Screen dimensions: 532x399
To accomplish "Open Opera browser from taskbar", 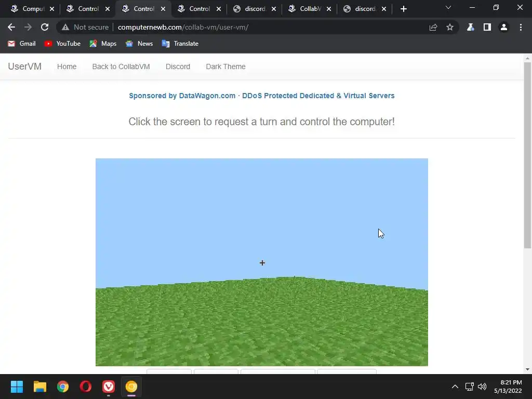I will 86,387.
